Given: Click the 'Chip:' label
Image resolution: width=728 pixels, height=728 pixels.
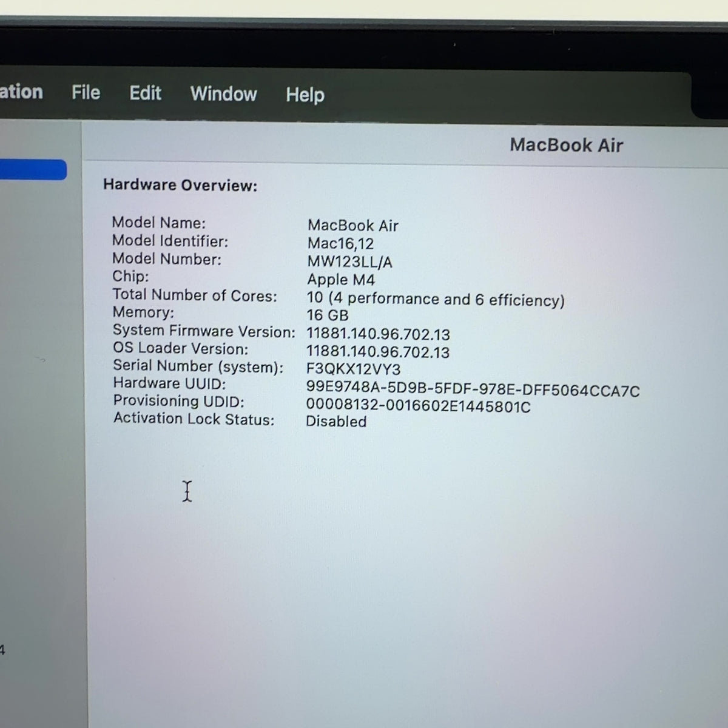Looking at the screenshot, I should click(130, 277).
